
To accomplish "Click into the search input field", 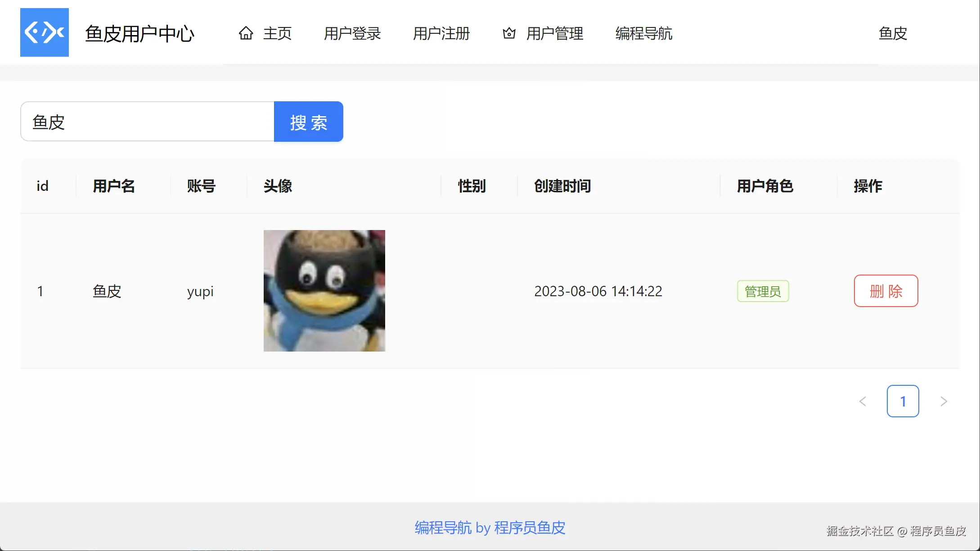I will point(148,122).
